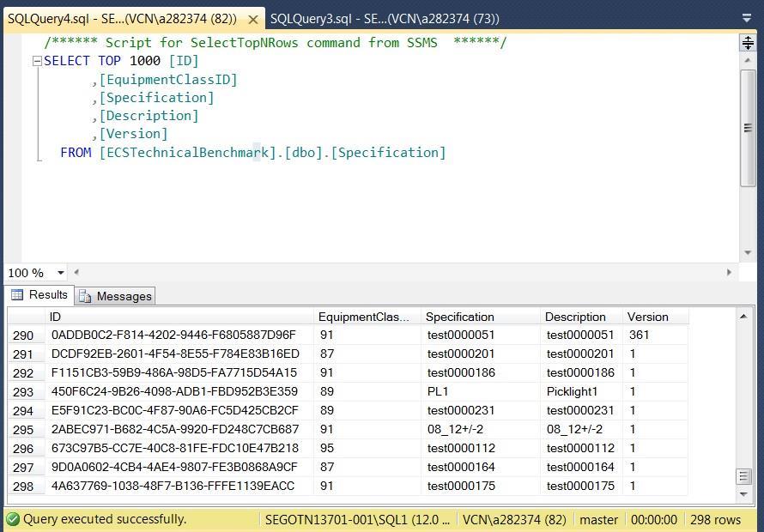
Task: Click the EquipmentClas... column header
Action: coord(367,317)
